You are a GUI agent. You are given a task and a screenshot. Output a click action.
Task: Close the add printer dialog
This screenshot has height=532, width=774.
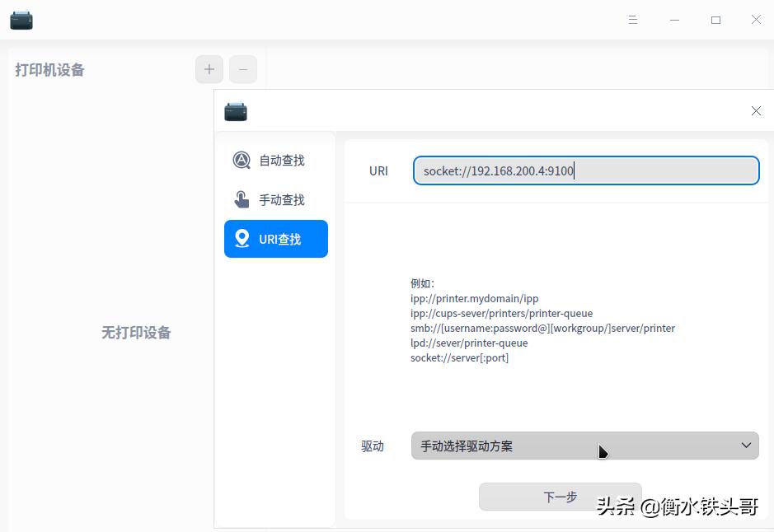(x=756, y=110)
